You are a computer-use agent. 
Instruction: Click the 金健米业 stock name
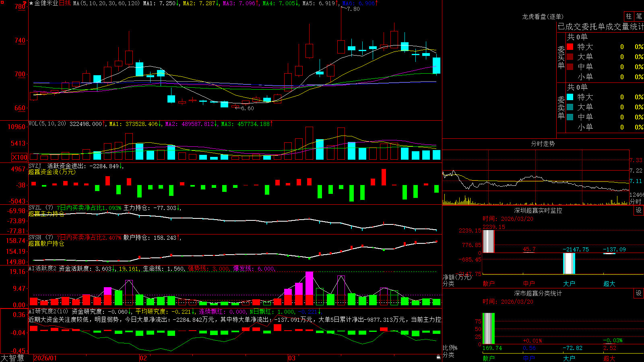click(x=46, y=3)
